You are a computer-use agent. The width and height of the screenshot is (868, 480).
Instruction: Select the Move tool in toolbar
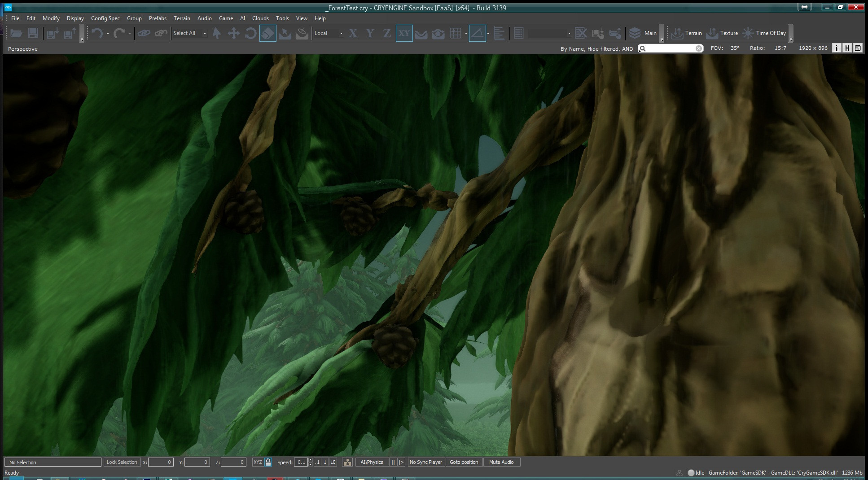point(233,33)
